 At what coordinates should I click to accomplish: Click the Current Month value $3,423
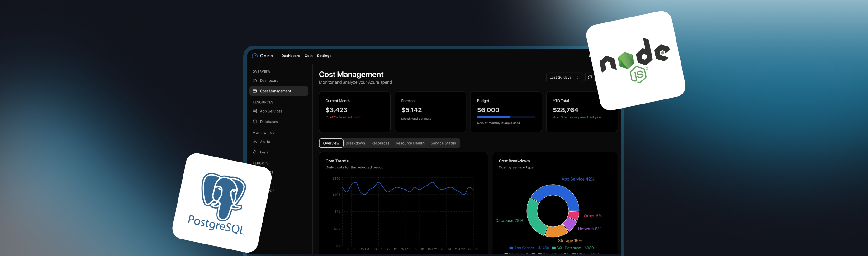336,110
